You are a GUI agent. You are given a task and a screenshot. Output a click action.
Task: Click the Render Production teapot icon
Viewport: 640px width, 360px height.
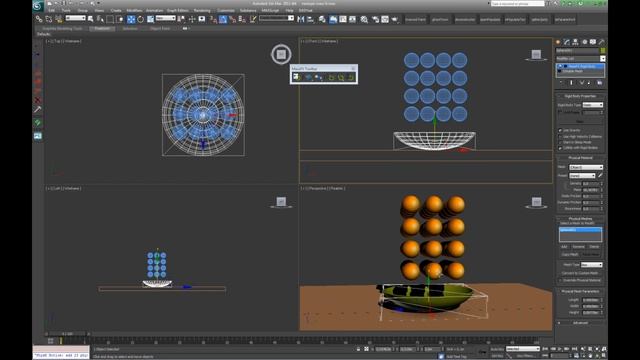coord(395,19)
